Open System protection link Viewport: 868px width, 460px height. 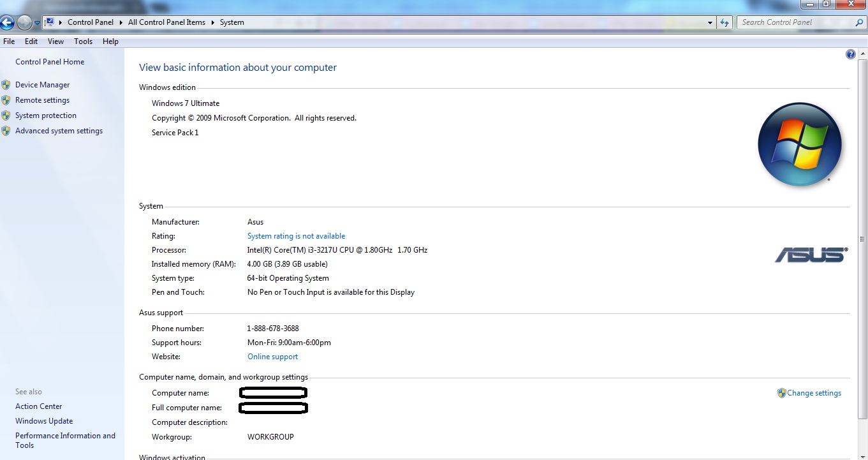[x=46, y=115]
